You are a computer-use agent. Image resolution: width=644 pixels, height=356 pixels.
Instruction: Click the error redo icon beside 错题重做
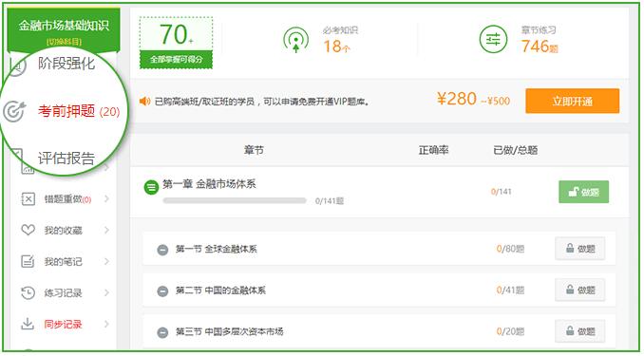click(x=28, y=199)
